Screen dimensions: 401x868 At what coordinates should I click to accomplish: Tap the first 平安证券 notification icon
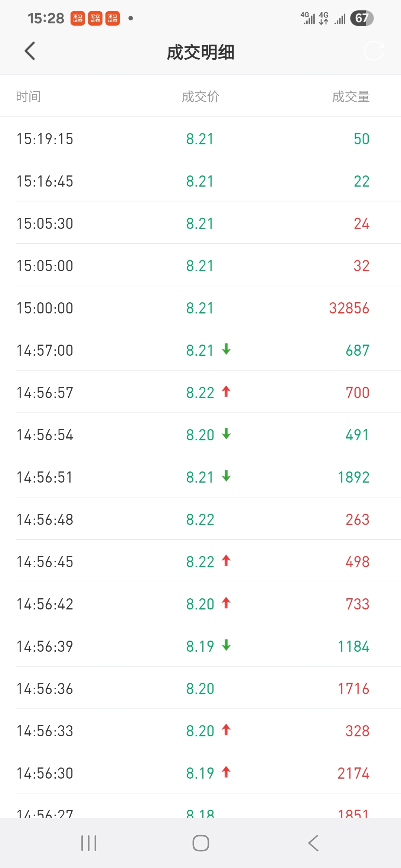pos(78,18)
